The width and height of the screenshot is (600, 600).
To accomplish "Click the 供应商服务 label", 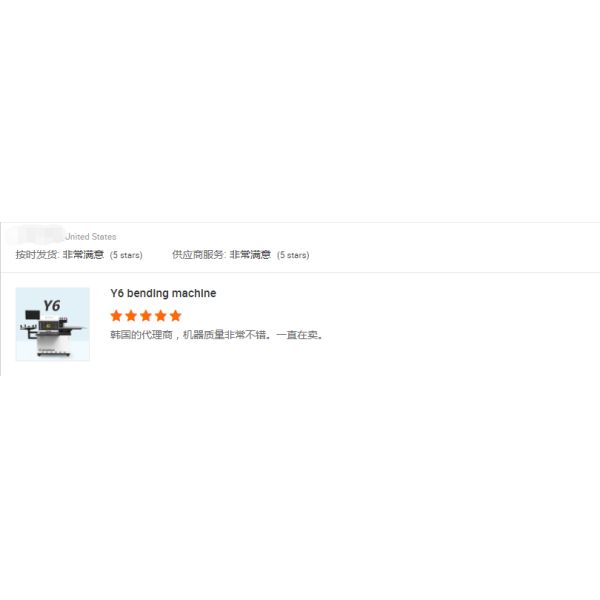I will pyautogui.click(x=199, y=255).
